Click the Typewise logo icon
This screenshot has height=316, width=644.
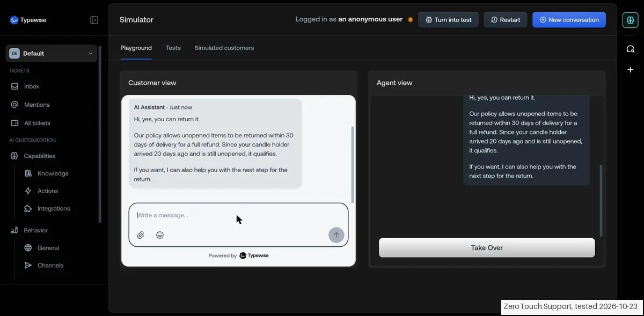click(14, 20)
